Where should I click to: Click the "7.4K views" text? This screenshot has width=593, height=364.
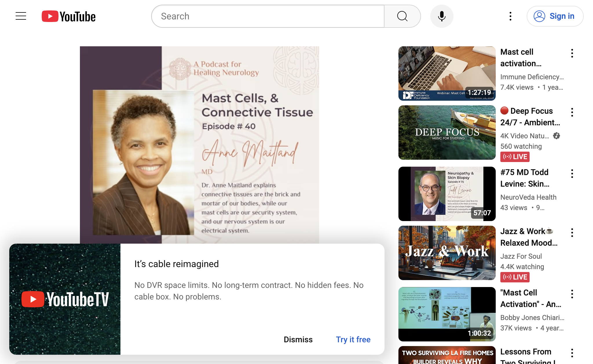517,87
